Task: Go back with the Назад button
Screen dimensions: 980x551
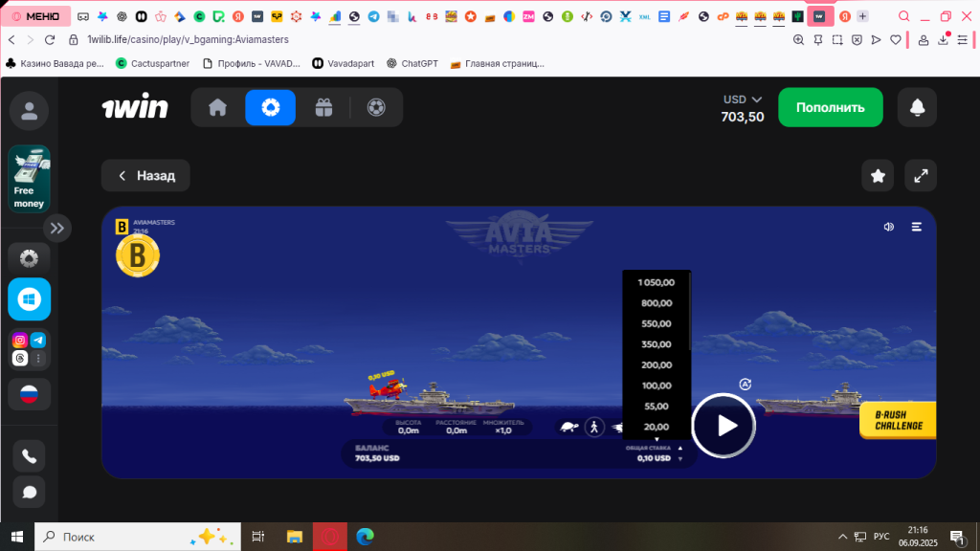Action: (145, 176)
